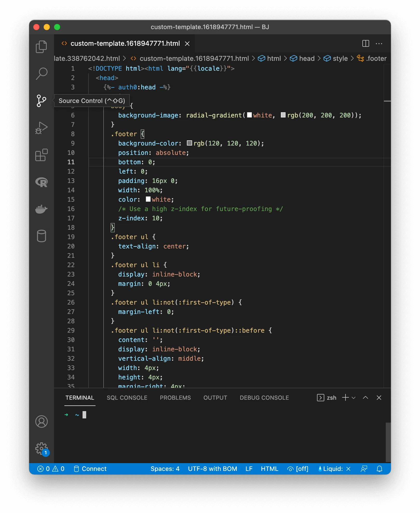420x513 pixels.
Task: Click the custom-template.1618947771.html breadcrumb
Action: [x=189, y=58]
